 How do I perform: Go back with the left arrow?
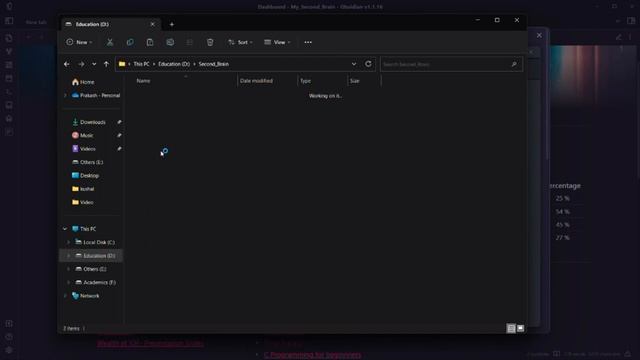pyautogui.click(x=67, y=64)
